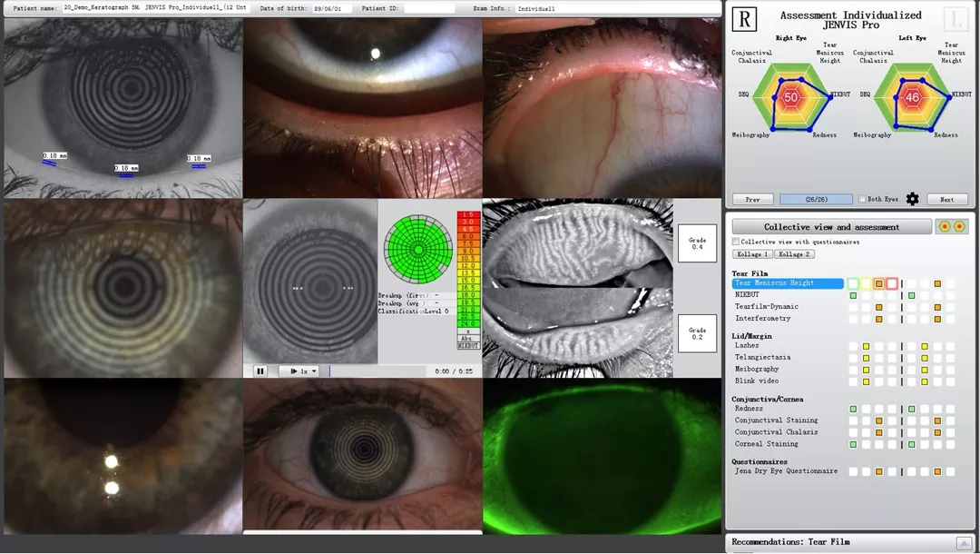Select the right eye R icon
This screenshot has width=980, height=554.
[745, 20]
